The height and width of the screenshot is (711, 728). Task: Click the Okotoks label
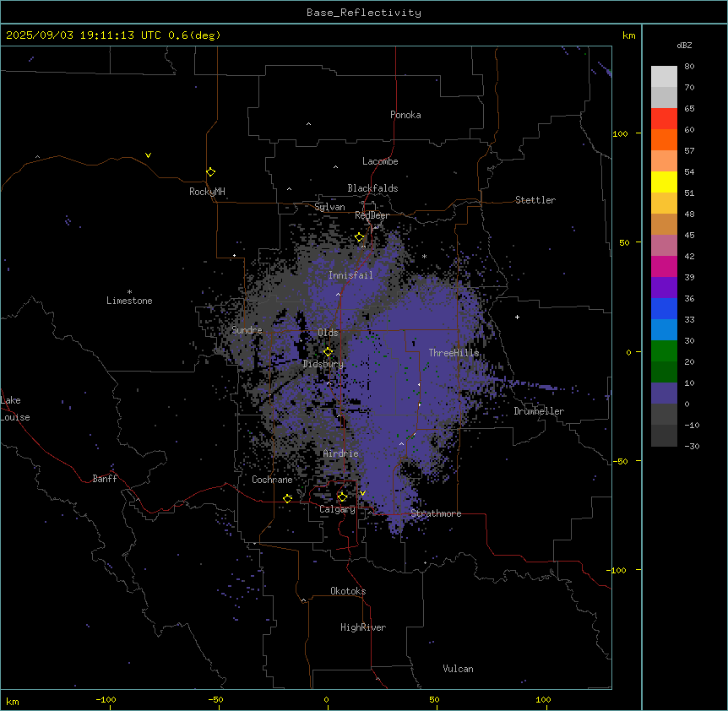pos(348,591)
